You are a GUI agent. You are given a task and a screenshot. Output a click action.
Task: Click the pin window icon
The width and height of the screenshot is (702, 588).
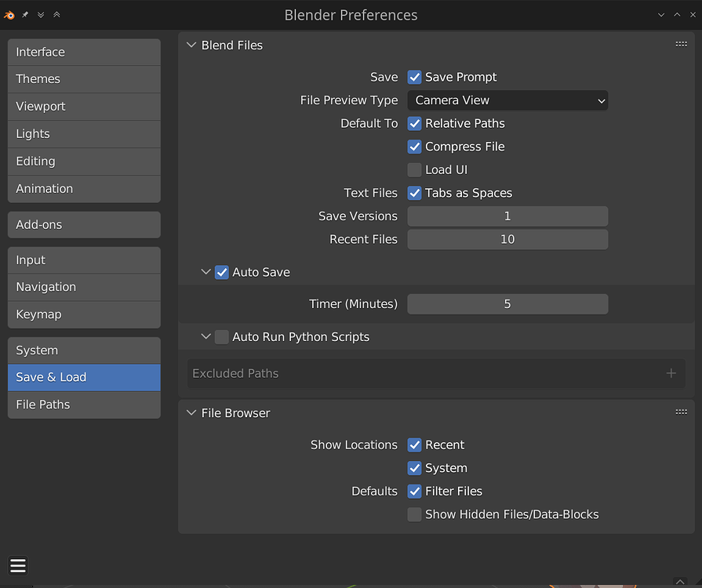tap(25, 15)
